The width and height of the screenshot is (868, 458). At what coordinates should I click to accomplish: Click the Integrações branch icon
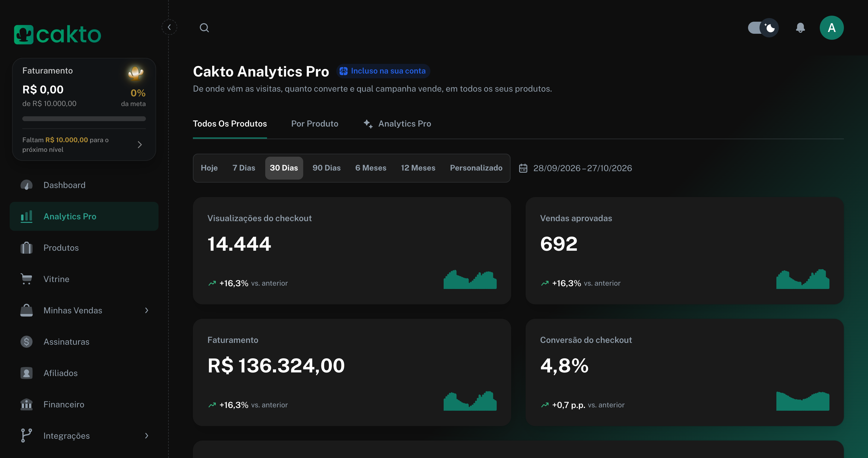click(x=26, y=436)
